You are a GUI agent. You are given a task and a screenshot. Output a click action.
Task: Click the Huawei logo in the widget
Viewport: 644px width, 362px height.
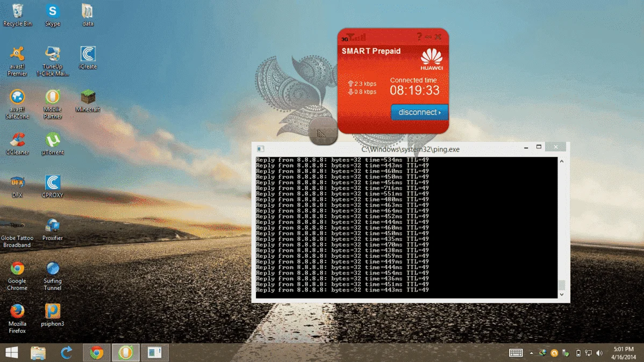point(431,59)
